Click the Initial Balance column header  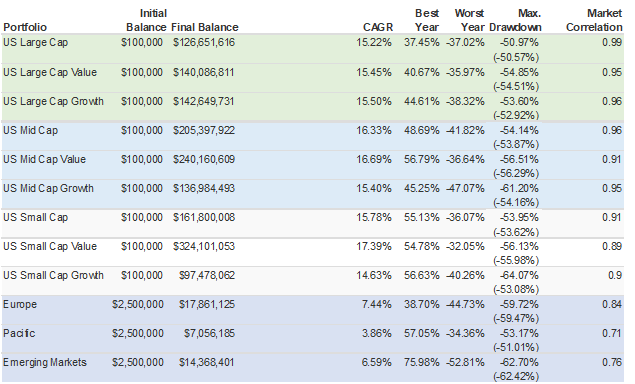coord(146,20)
